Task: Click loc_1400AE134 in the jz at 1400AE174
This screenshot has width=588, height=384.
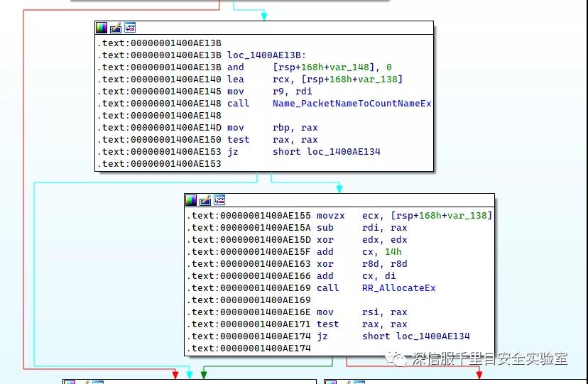Action: pyautogui.click(x=433, y=336)
